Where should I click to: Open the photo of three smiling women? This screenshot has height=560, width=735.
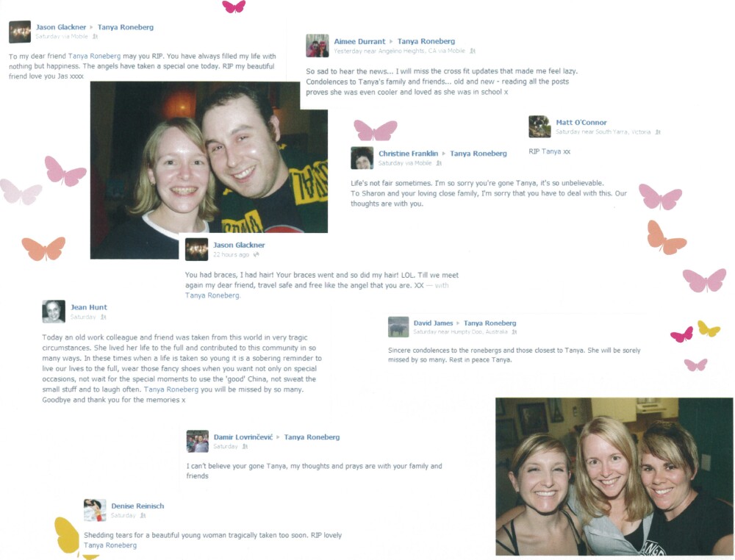point(614,476)
